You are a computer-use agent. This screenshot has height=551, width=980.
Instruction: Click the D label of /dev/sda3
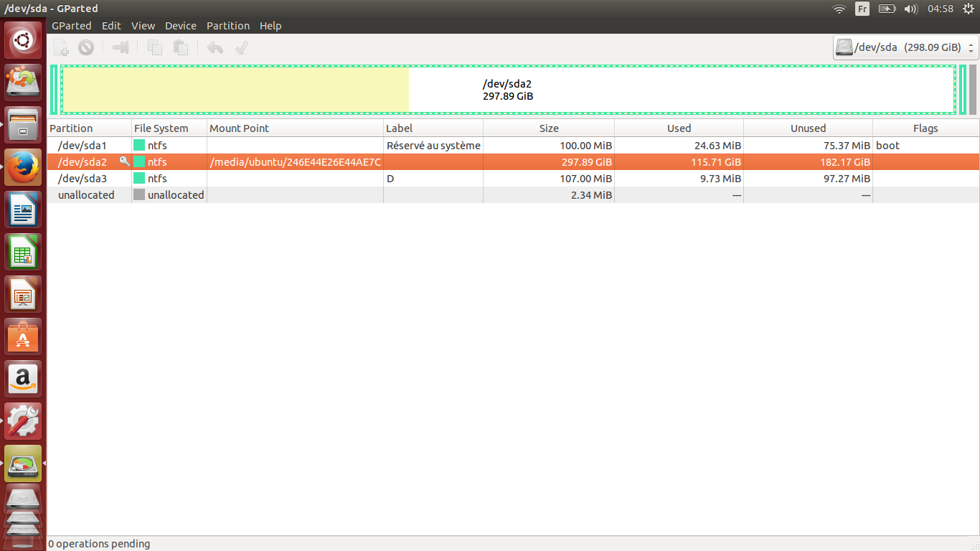390,178
